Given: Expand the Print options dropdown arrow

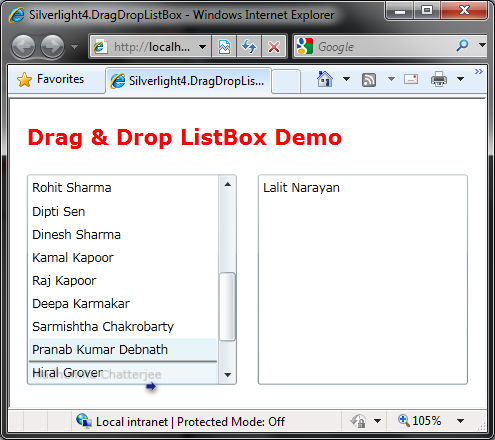Looking at the screenshot, I should pyautogui.click(x=460, y=79).
